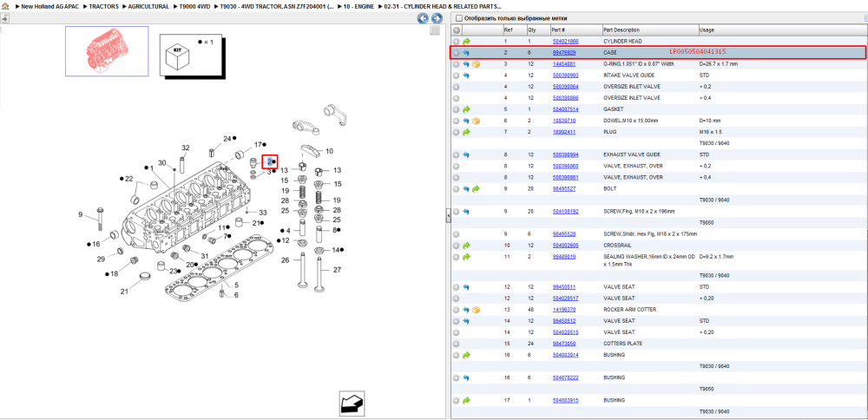Viewport: 868px width, 420px height.
Task: Select callout number 27 in the diagram
Action: (x=337, y=270)
